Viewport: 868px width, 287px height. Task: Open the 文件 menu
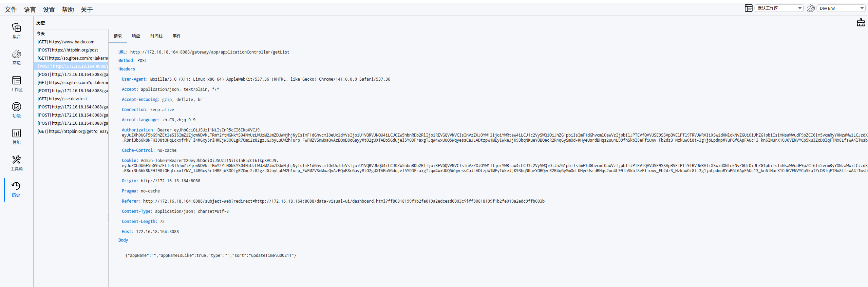[x=11, y=9]
